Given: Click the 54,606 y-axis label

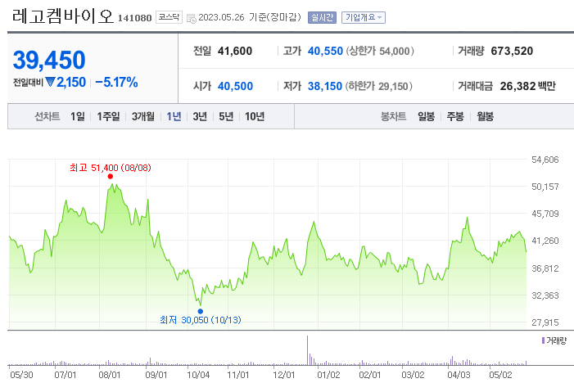Looking at the screenshot, I should point(545,160).
